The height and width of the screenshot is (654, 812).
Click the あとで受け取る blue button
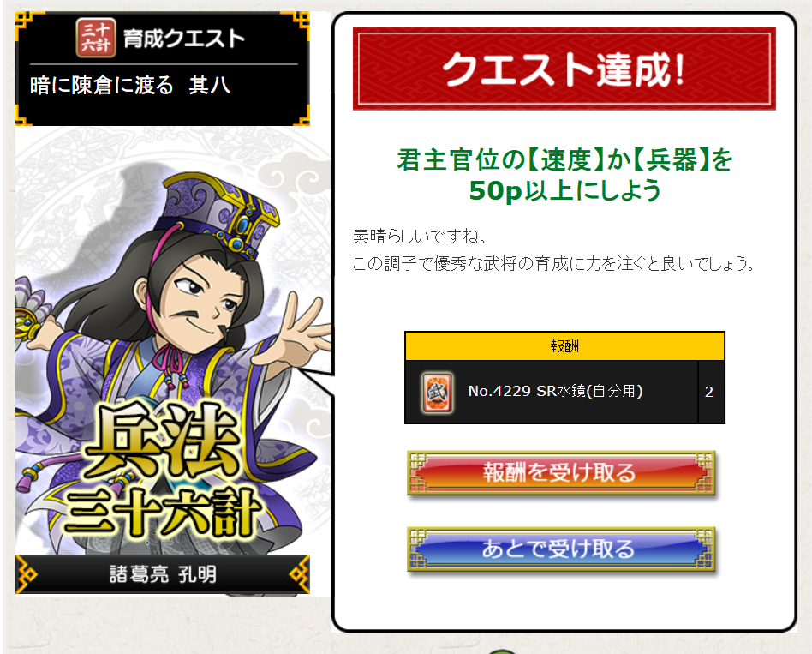(561, 549)
